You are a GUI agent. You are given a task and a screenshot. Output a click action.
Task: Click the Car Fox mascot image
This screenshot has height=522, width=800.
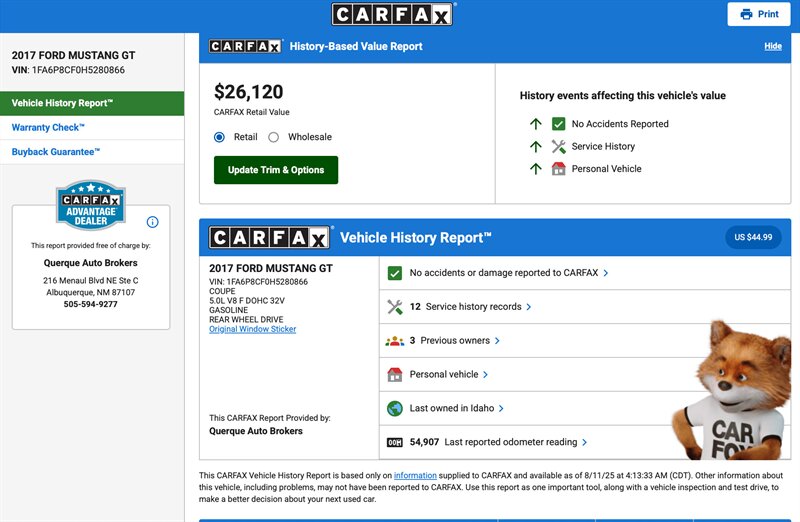tap(732, 390)
